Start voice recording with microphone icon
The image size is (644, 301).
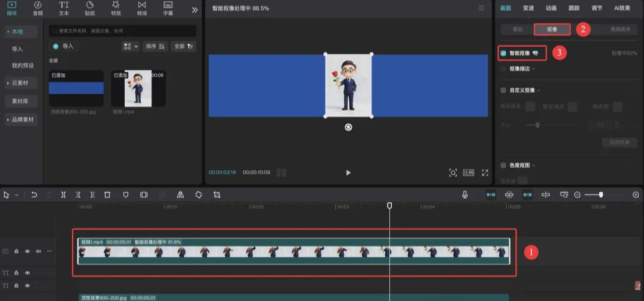(465, 195)
